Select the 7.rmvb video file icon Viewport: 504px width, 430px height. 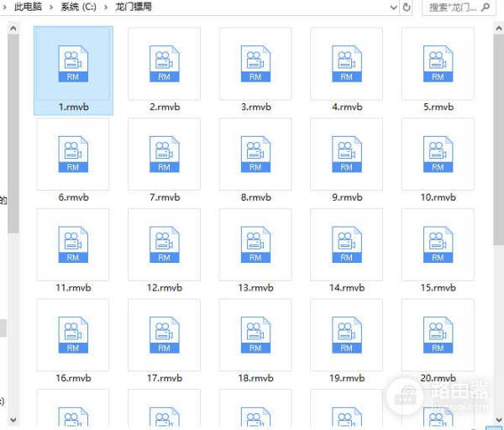[x=165, y=154]
